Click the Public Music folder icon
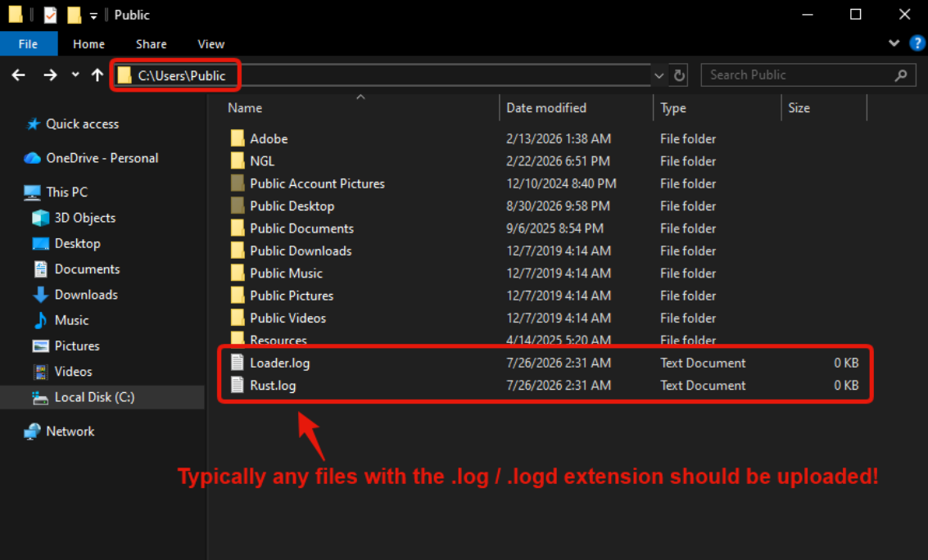The width and height of the screenshot is (928, 560). pos(238,273)
